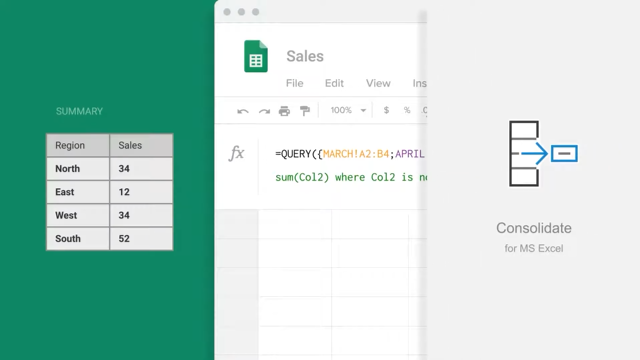Screen dimensions: 640x360
Task: Select the Paint format roller icon
Action: point(305,111)
